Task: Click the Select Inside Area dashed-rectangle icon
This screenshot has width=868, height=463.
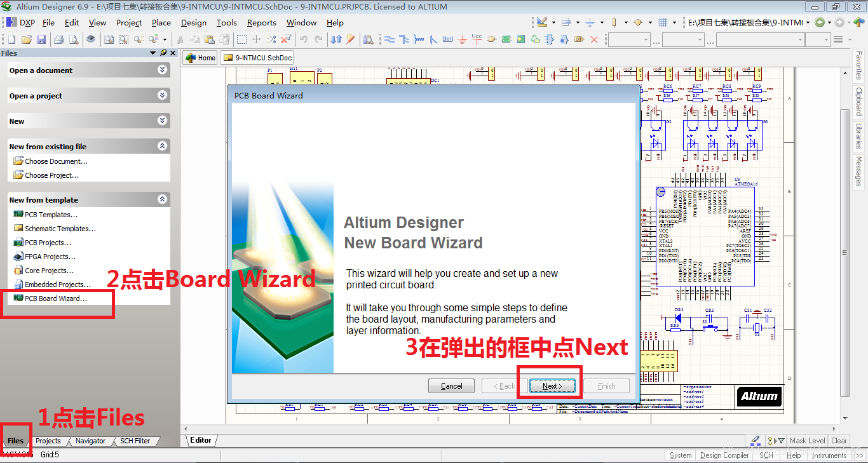Action: click(241, 39)
